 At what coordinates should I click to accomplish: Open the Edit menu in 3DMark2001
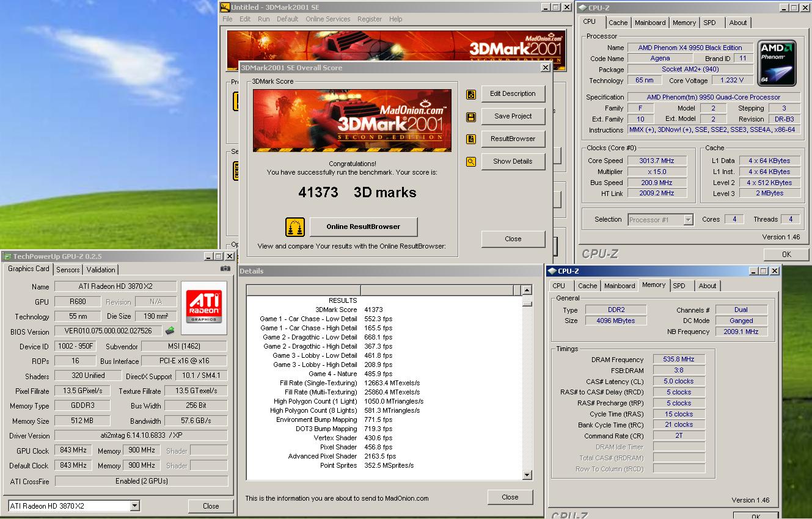(x=245, y=19)
